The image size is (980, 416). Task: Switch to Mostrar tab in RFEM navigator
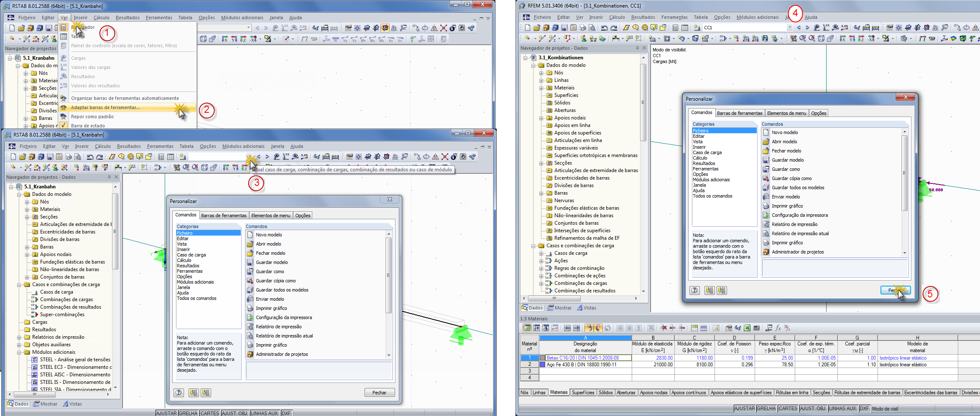560,308
